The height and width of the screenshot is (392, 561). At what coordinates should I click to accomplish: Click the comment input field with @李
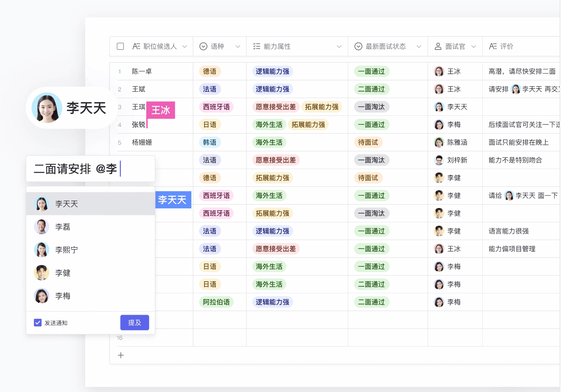point(90,169)
